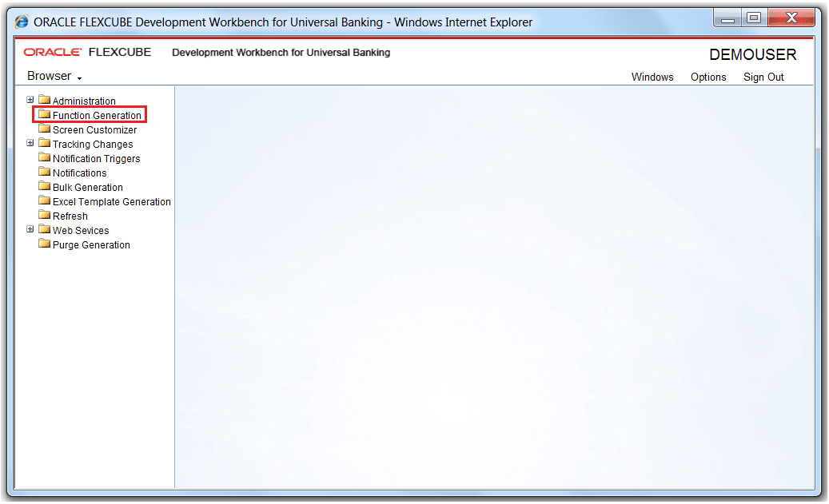Click the DEMOUSER username label
The height and width of the screenshot is (504, 829).
tap(753, 54)
